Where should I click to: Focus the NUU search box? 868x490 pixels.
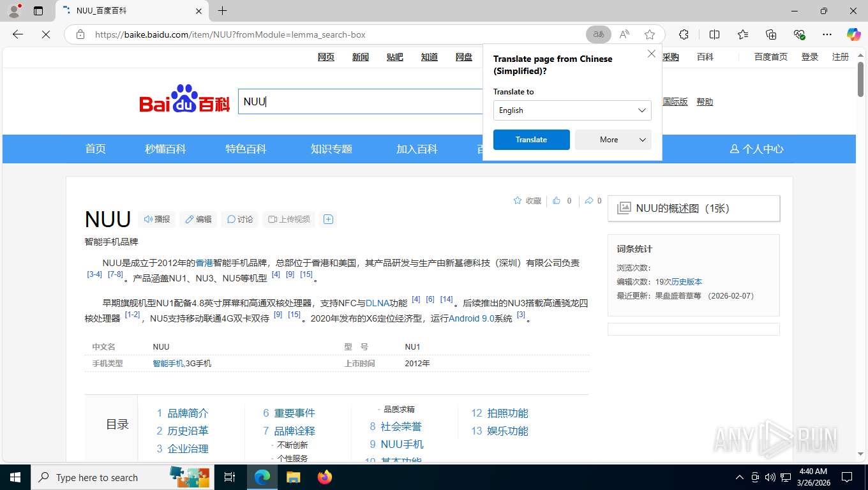[x=361, y=101]
